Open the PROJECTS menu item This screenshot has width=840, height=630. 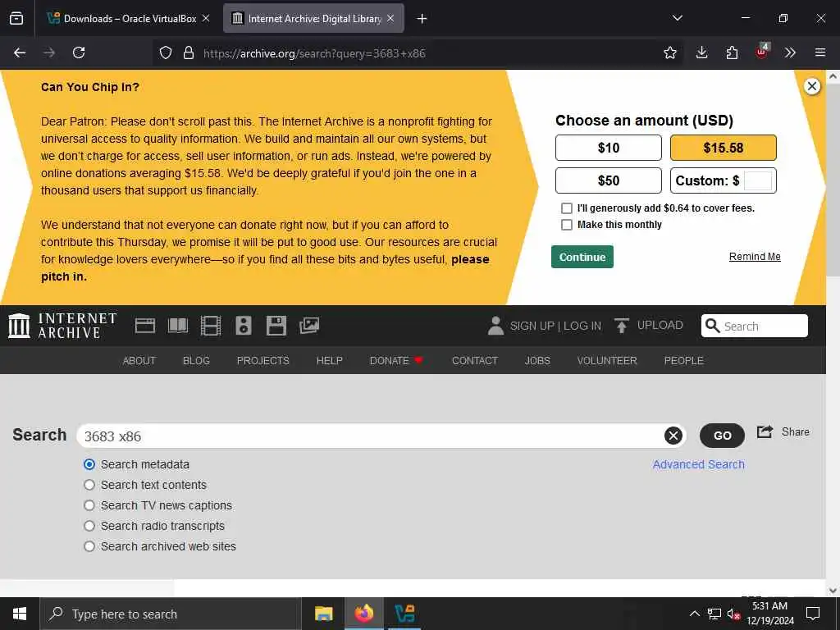click(x=263, y=361)
